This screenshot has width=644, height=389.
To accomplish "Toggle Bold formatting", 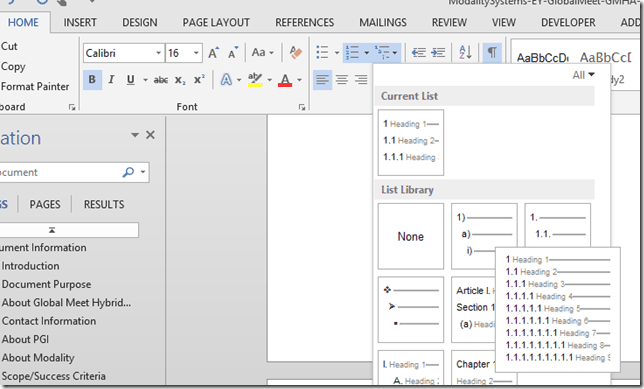I will click(x=92, y=79).
